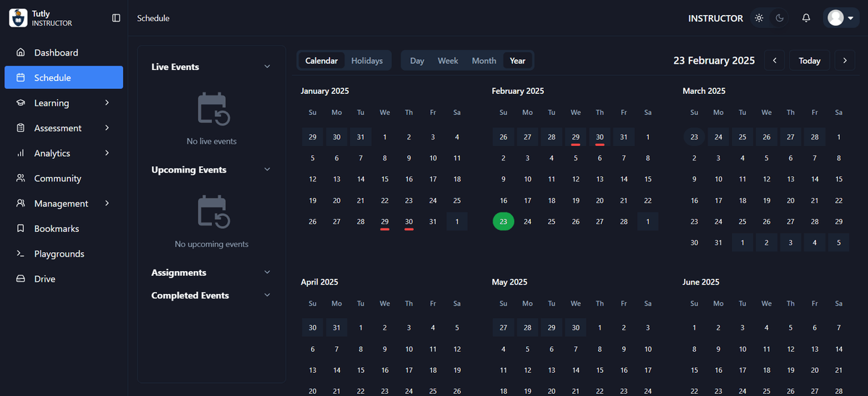Open Bookmarks page from sidebar
Viewport: 868px width, 396px height.
[64, 228]
